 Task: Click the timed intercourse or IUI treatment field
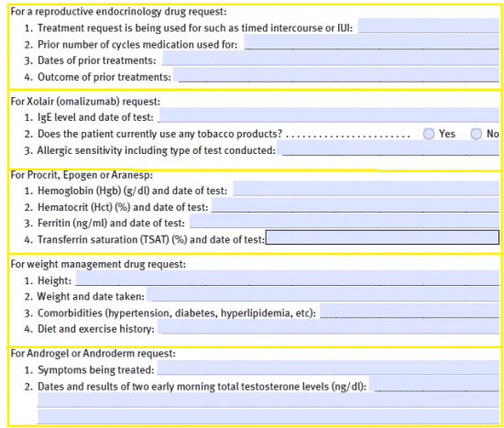(x=429, y=26)
